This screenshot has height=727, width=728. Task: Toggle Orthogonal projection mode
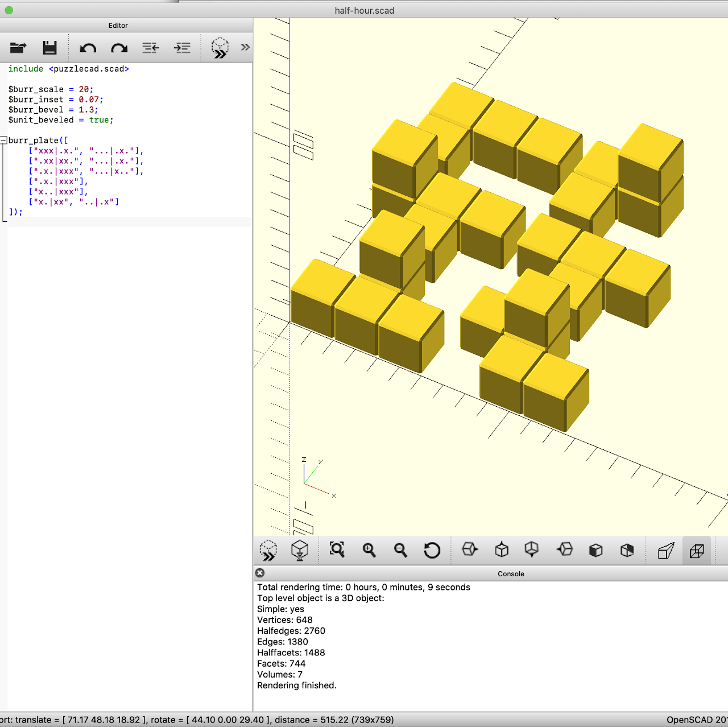tap(697, 550)
